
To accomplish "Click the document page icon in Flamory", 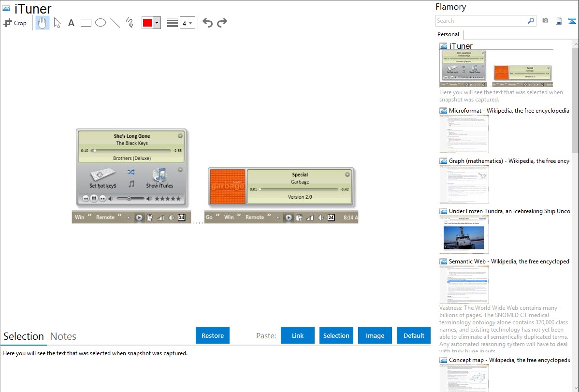I will tap(559, 21).
